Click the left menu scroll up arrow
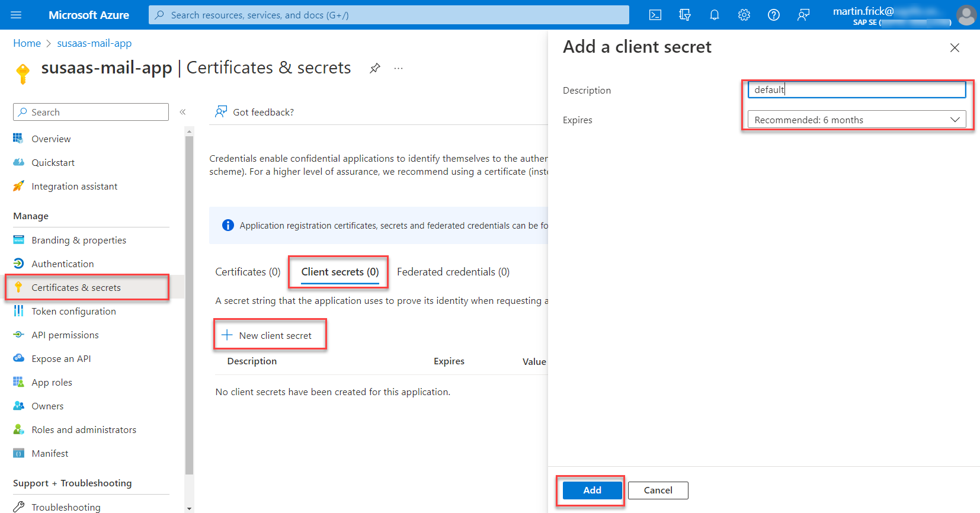980x513 pixels. [189, 132]
